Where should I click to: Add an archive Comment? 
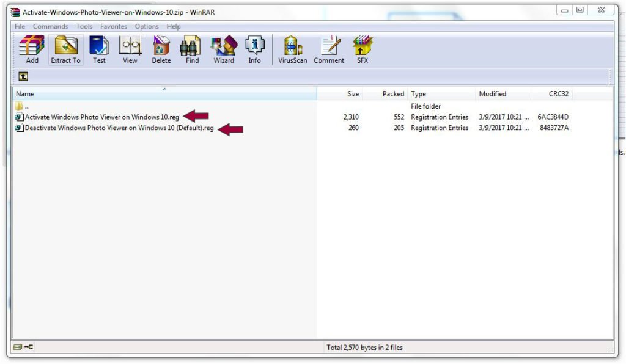(x=329, y=49)
